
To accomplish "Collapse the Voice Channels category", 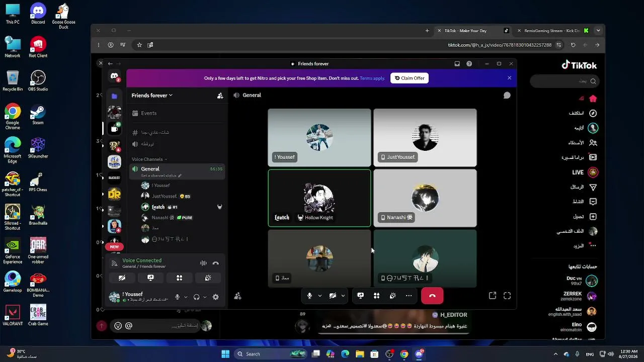I will click(x=149, y=159).
